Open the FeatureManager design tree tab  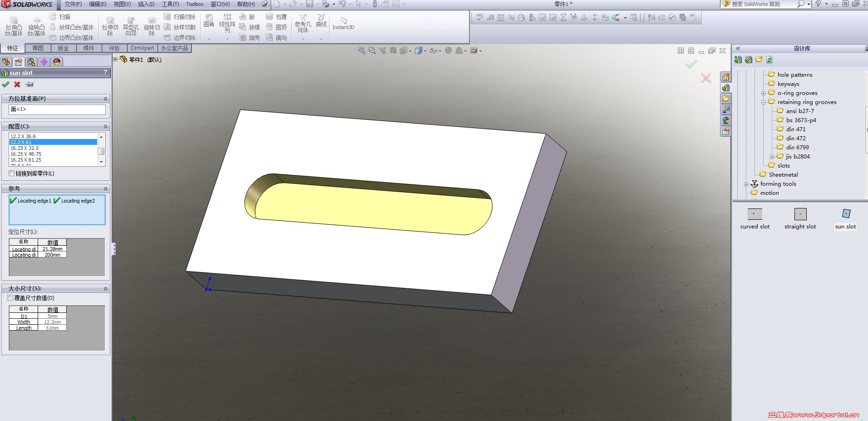tap(6, 62)
